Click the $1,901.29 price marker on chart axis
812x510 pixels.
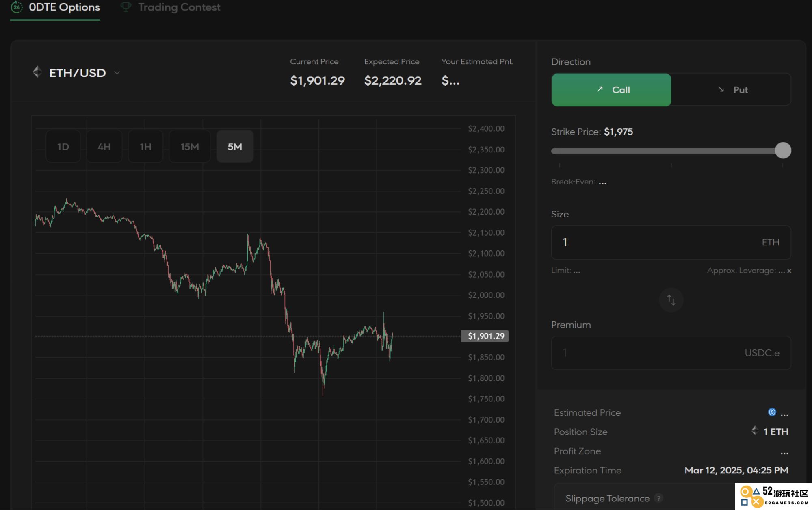point(485,336)
